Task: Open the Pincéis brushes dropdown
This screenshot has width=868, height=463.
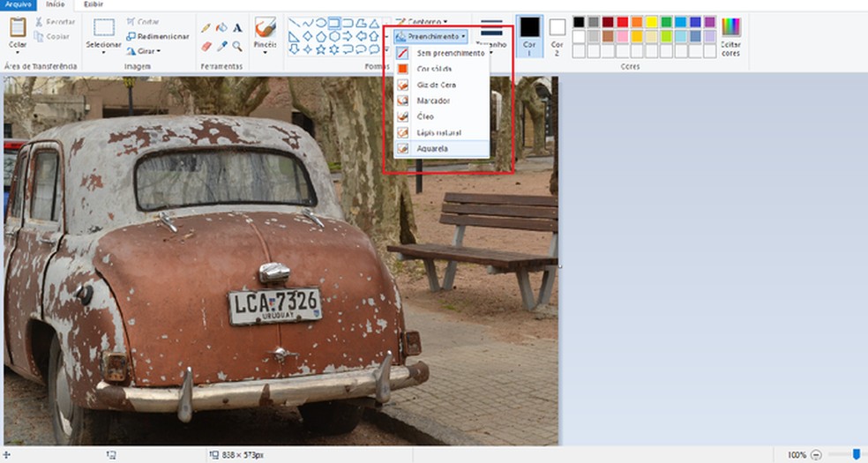Action: (x=266, y=36)
